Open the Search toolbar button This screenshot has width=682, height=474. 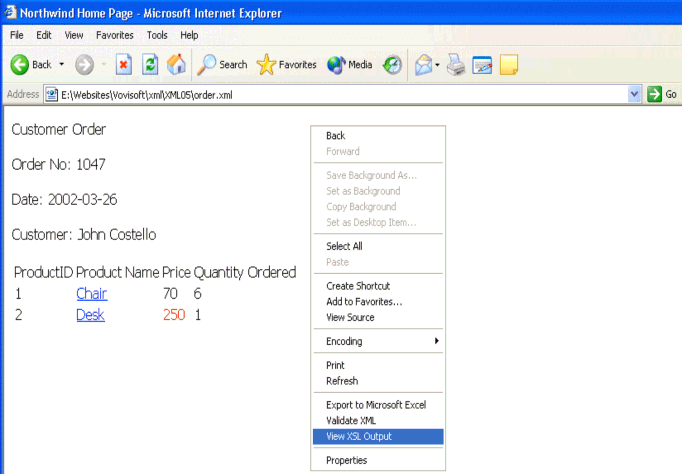[222, 65]
